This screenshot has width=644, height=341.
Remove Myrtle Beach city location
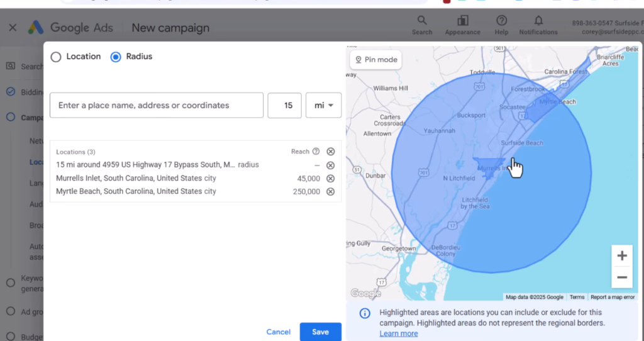331,192
